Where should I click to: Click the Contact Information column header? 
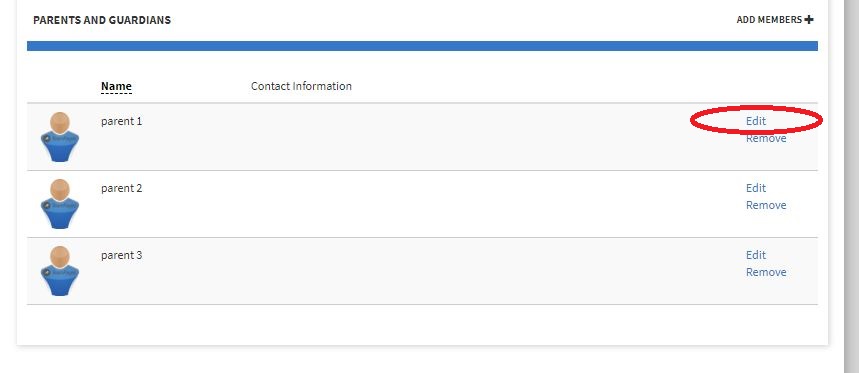pyautogui.click(x=301, y=86)
